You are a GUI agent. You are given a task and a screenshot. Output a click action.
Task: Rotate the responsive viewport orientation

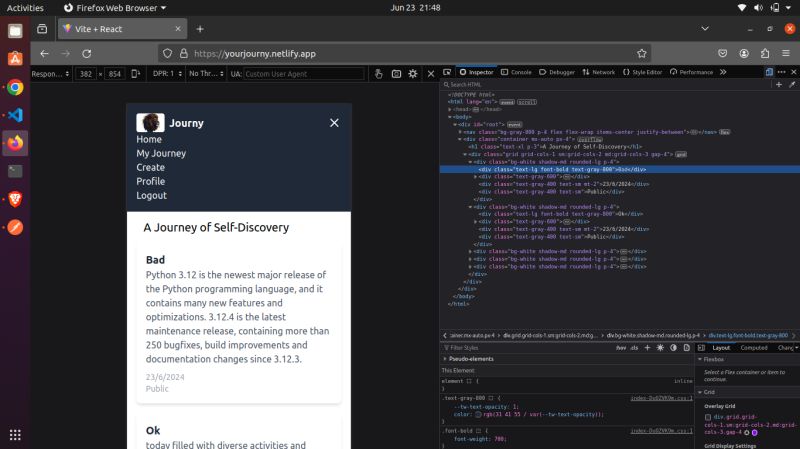click(135, 73)
